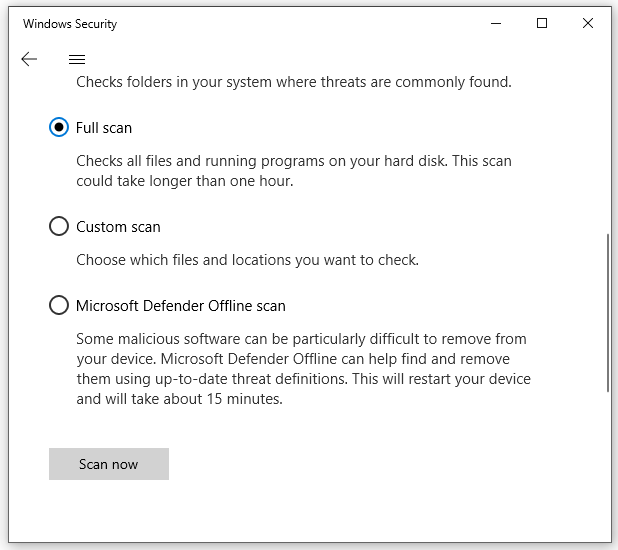Maximize the Windows Security window
Image resolution: width=618 pixels, height=550 pixels.
pos(541,23)
